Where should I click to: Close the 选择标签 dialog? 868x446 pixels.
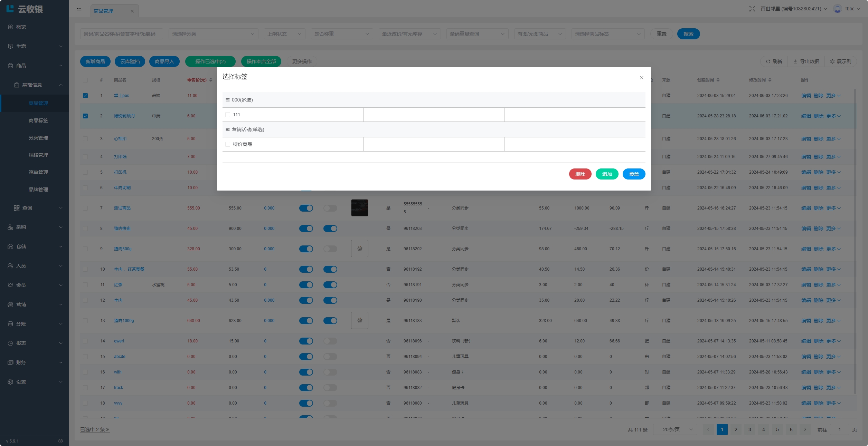641,78
